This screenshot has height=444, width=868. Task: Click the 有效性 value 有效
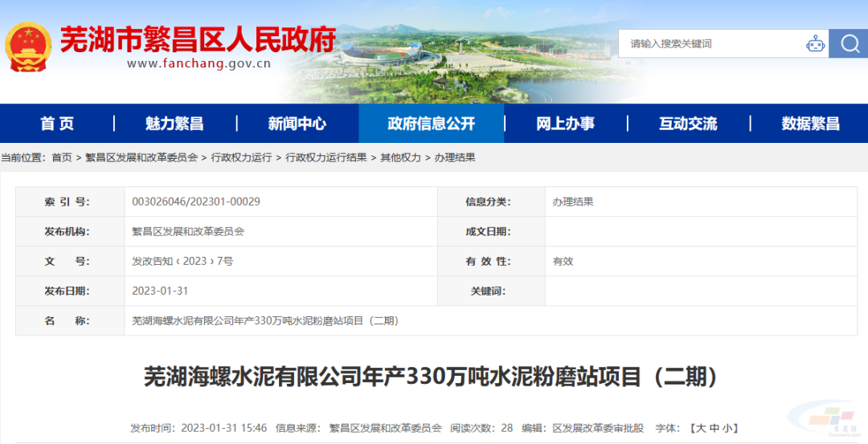point(563,261)
